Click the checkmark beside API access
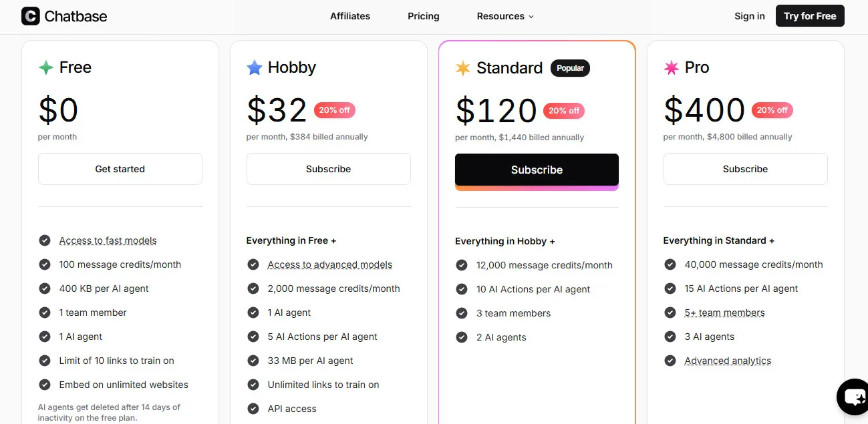 253,409
